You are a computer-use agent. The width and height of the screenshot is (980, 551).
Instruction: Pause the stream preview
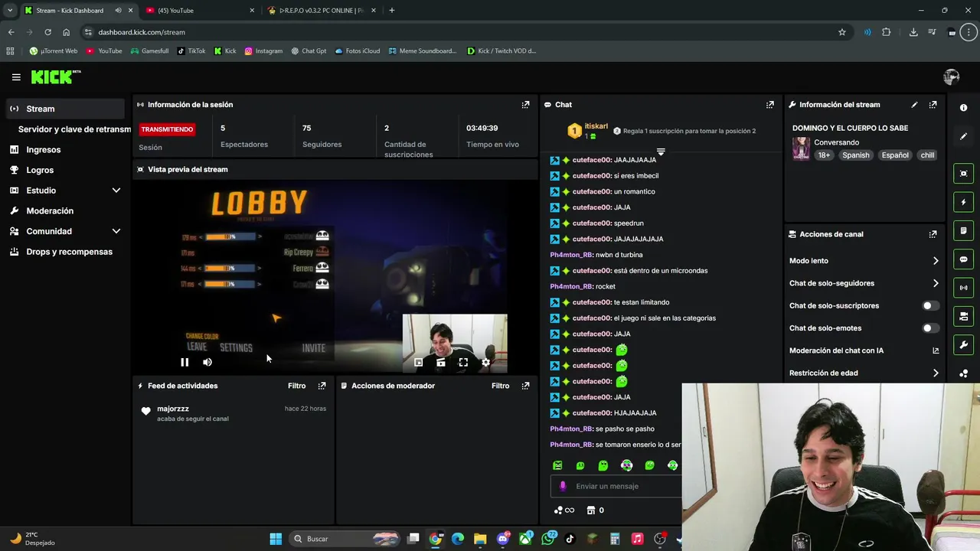(x=185, y=362)
